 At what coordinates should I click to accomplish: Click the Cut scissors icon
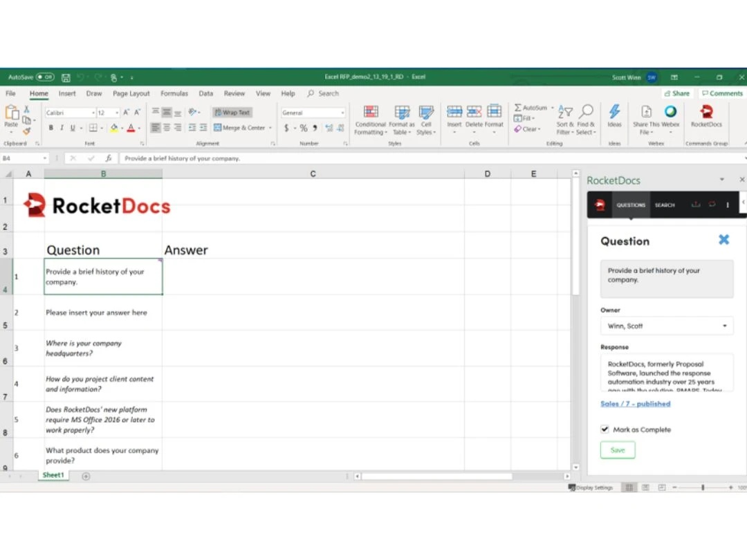(27, 109)
